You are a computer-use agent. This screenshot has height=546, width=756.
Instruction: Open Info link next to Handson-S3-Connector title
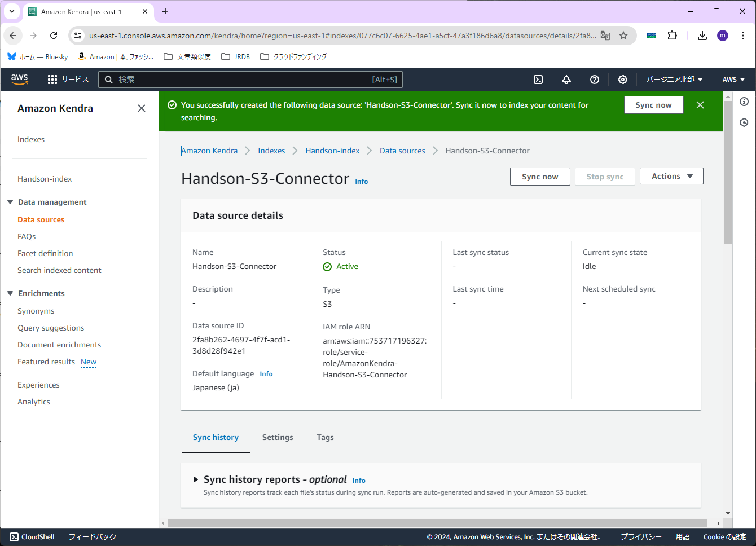[x=361, y=182]
